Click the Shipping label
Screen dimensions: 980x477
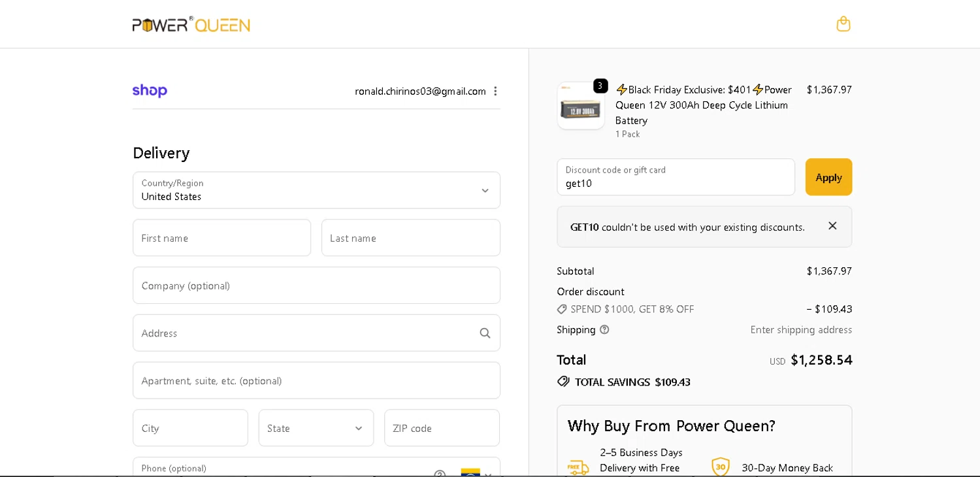point(576,330)
